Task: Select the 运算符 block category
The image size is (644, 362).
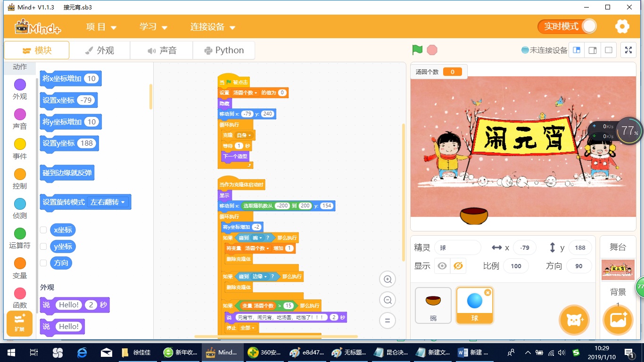Action: pos(20,239)
